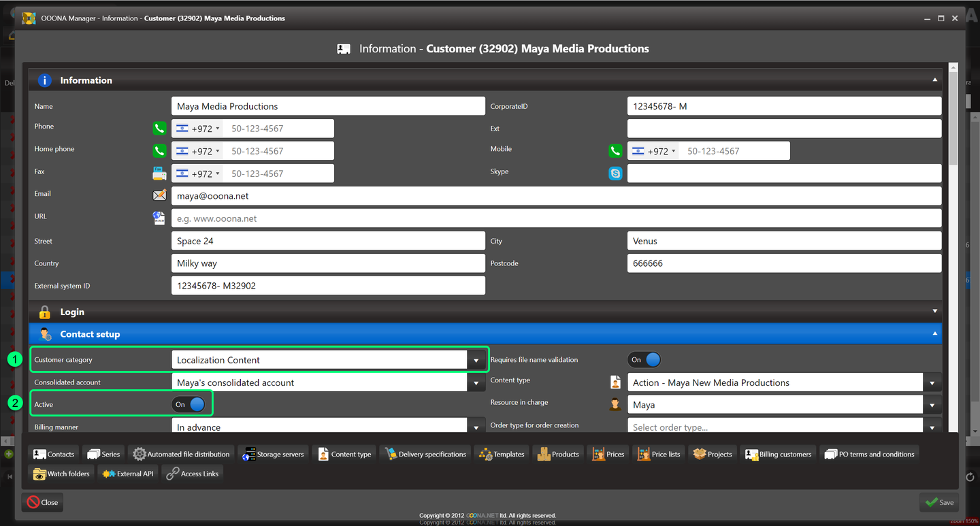
Task: Click the URL web icon
Action: tap(159, 218)
